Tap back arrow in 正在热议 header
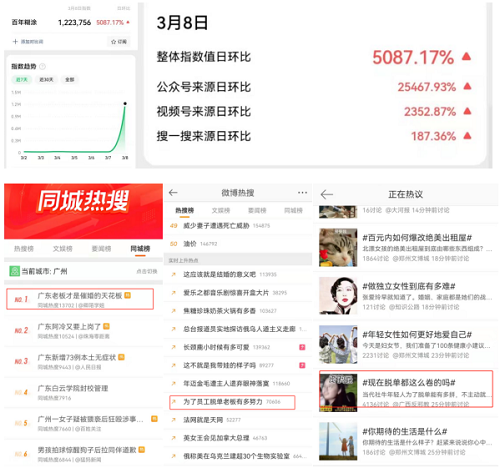Screen dimensions: 500x473 (x=327, y=194)
